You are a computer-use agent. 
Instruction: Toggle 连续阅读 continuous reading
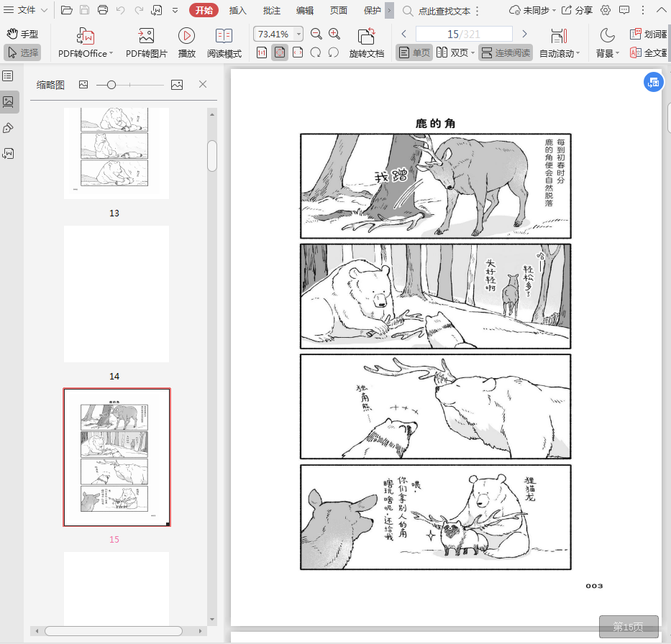[x=506, y=52]
